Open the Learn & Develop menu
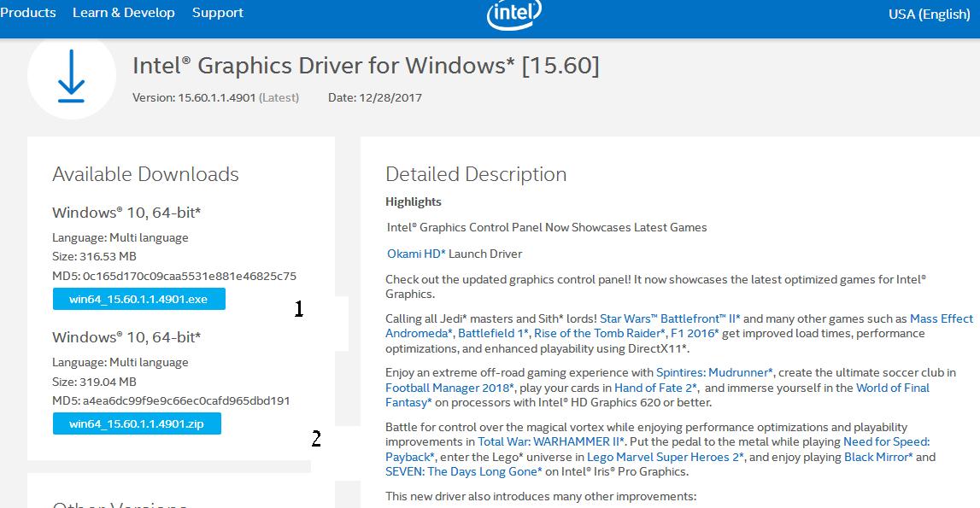 click(124, 13)
